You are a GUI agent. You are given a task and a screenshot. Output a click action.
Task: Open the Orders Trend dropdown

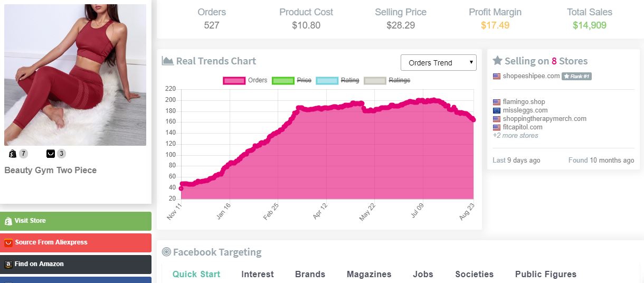[438, 62]
